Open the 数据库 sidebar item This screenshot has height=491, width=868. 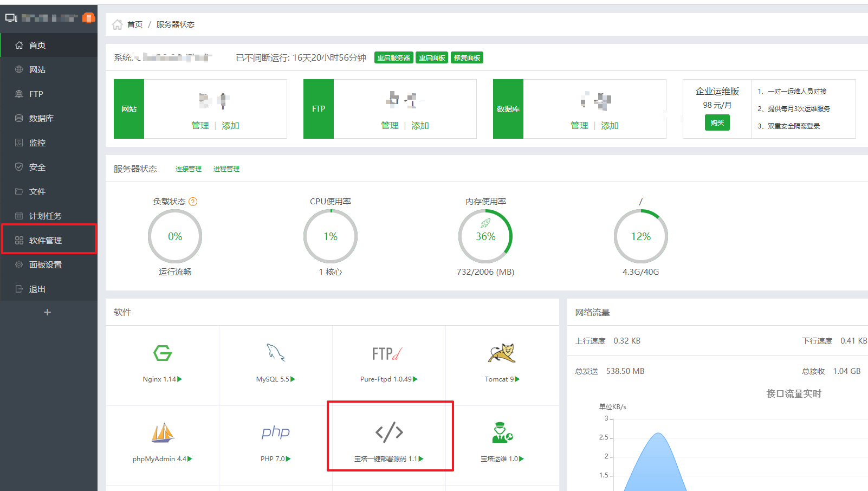click(x=49, y=118)
